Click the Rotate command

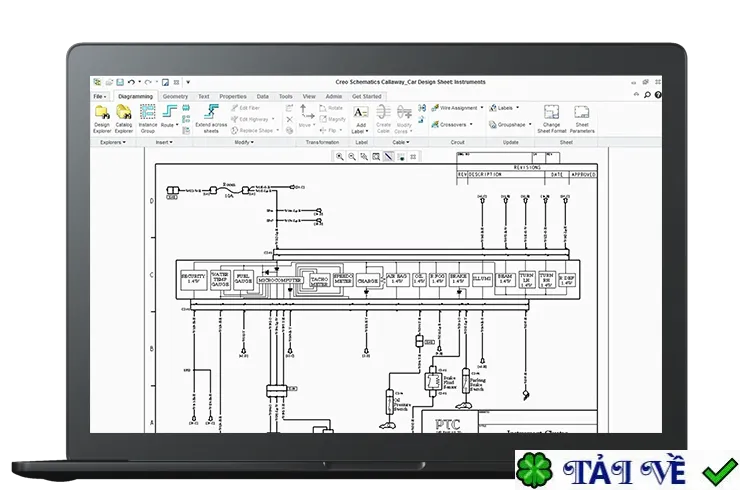(x=331, y=108)
